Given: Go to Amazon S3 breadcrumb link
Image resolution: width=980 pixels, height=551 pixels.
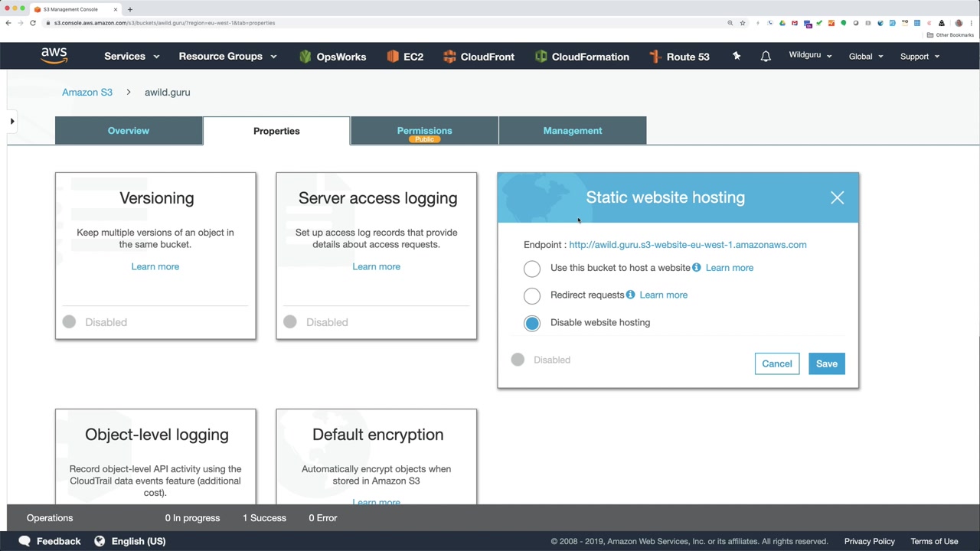Looking at the screenshot, I should coord(87,92).
